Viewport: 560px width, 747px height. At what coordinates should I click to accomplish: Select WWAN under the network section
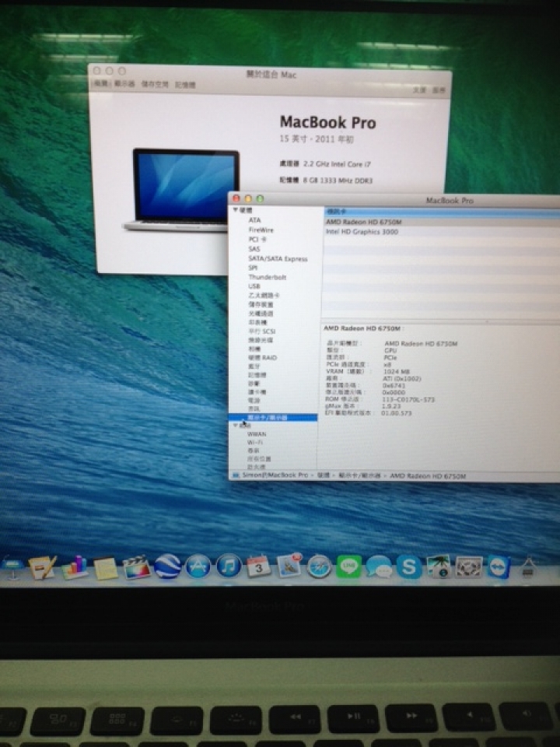click(x=257, y=434)
